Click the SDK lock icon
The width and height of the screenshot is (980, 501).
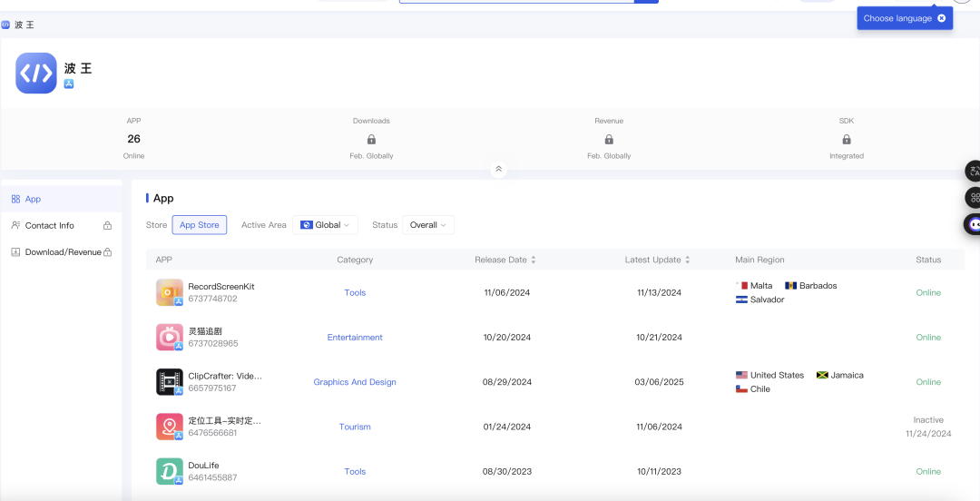pyautogui.click(x=847, y=139)
